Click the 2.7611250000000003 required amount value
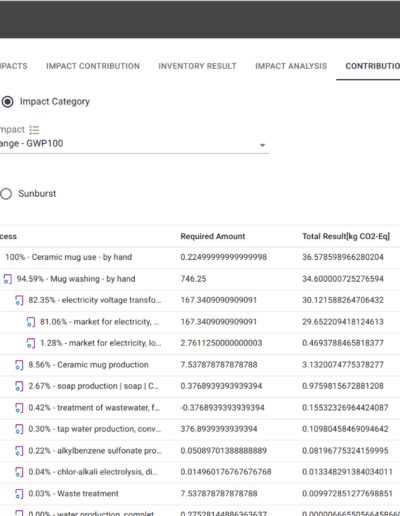 point(221,343)
